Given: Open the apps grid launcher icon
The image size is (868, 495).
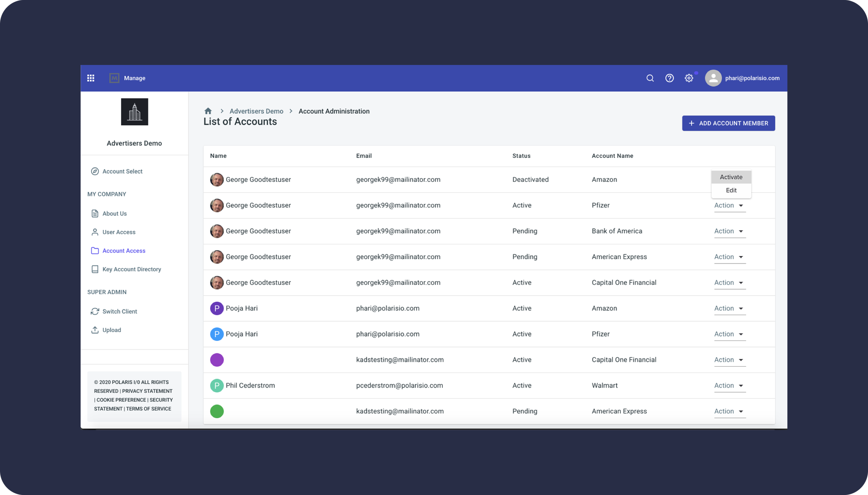Looking at the screenshot, I should click(91, 78).
